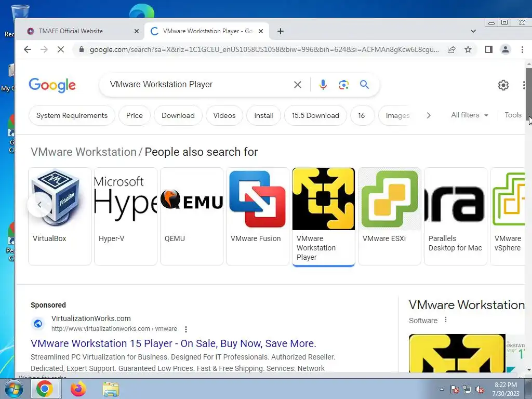Close the TMAFE Official Website tab
The height and width of the screenshot is (399, 532).
pyautogui.click(x=137, y=31)
